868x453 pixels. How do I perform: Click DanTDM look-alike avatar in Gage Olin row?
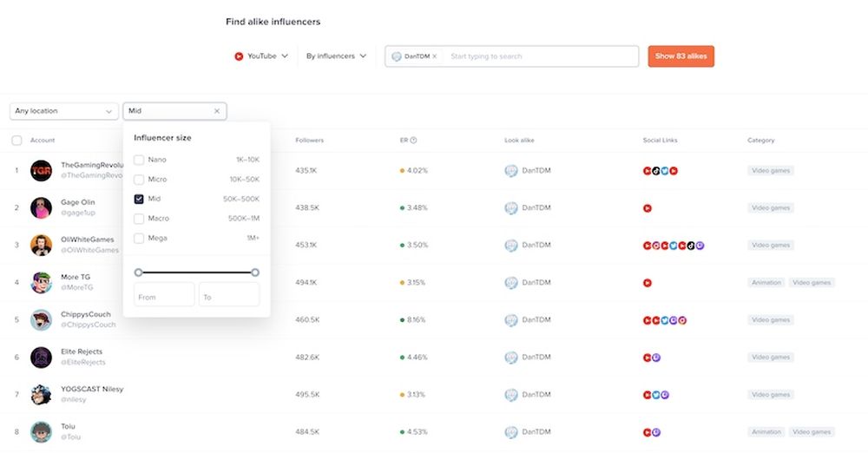click(x=511, y=208)
